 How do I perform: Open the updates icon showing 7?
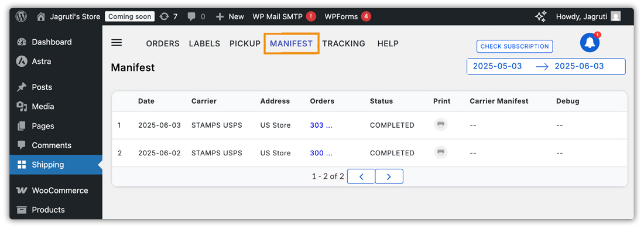coord(169,16)
